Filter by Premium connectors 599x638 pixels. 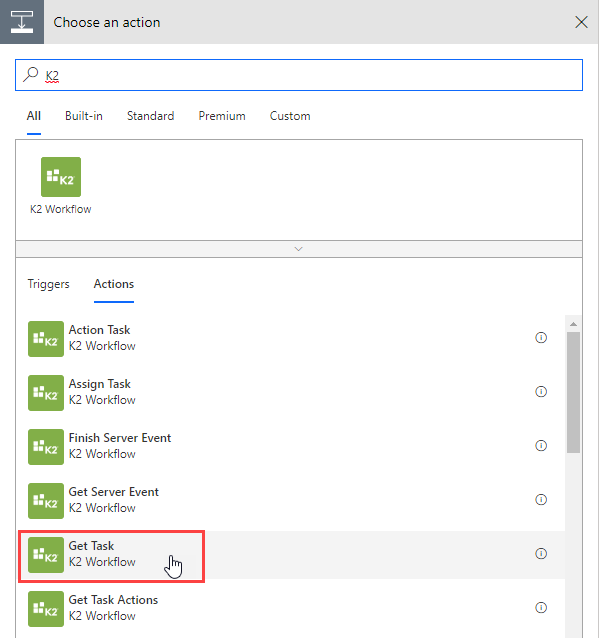click(222, 116)
